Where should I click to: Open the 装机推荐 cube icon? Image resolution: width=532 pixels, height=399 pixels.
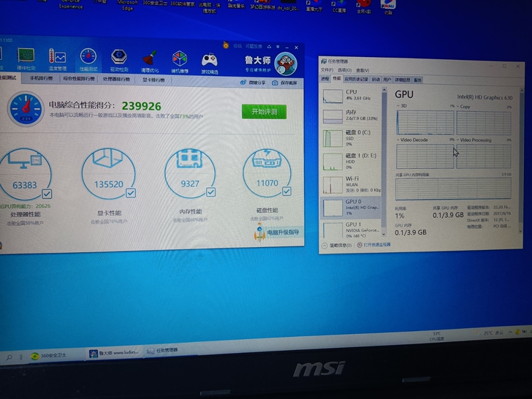click(180, 58)
